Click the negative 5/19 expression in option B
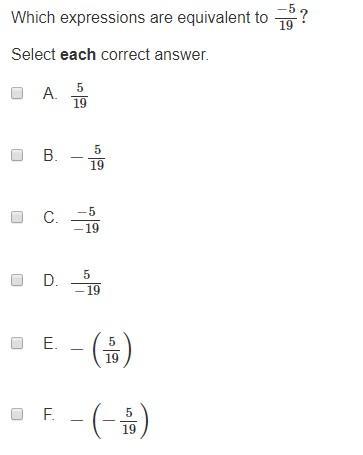 pos(88,157)
